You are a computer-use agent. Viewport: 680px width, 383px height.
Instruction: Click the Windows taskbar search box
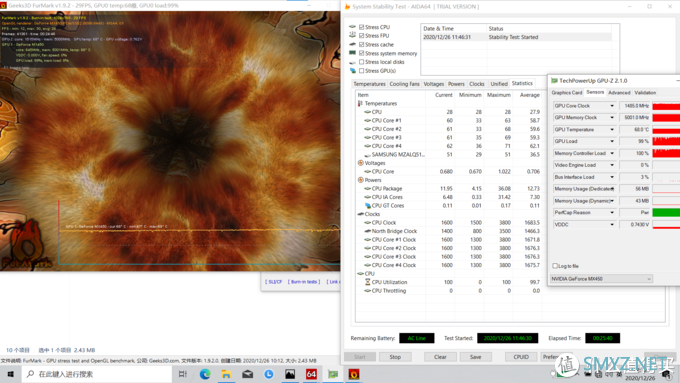point(97,374)
